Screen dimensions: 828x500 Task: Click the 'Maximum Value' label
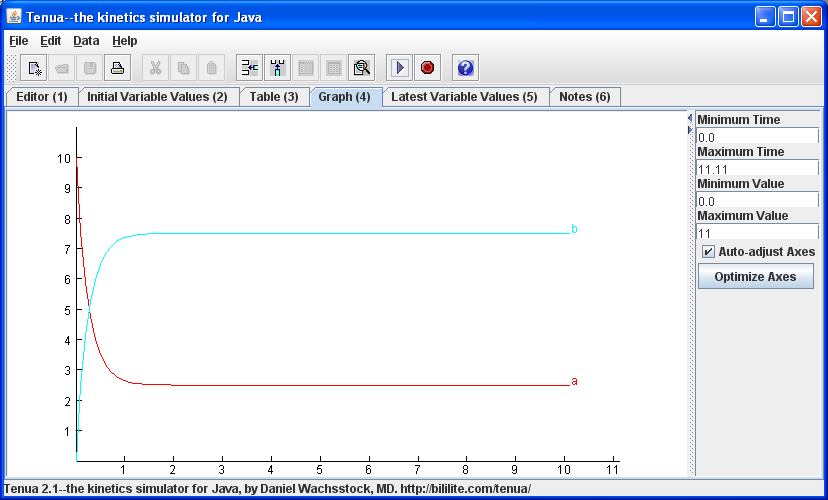(x=742, y=216)
